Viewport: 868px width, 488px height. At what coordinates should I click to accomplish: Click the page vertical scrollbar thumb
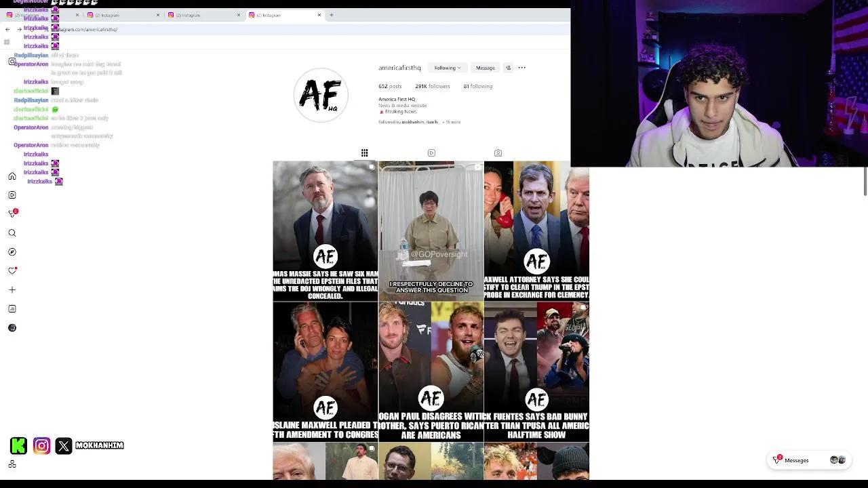(865, 182)
